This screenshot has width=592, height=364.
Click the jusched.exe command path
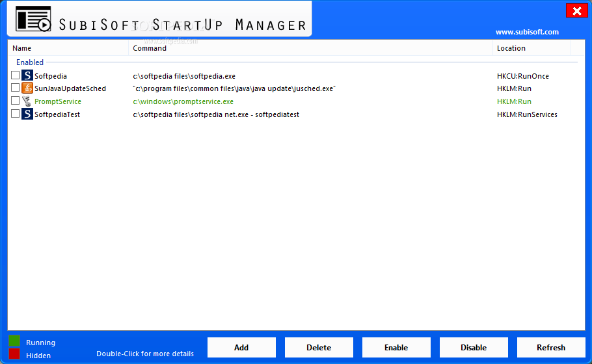[234, 88]
